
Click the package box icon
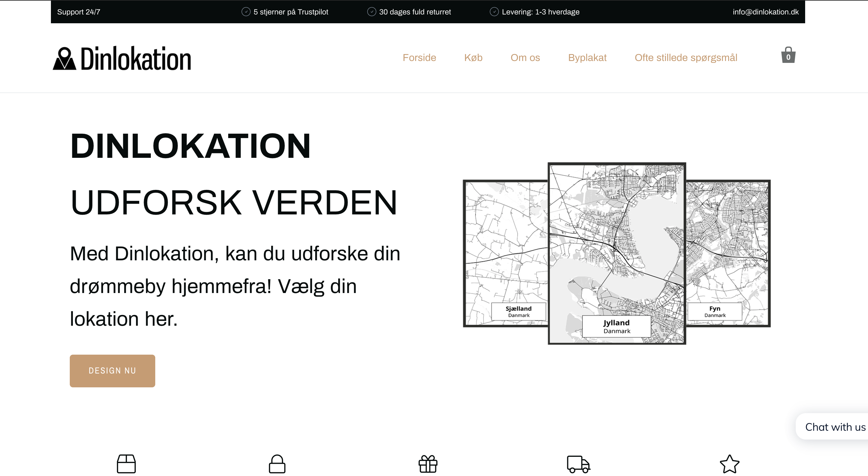coord(126,464)
